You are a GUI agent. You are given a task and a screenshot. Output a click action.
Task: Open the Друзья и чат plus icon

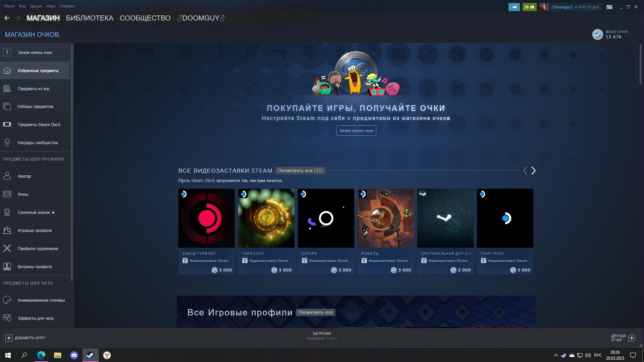pos(632,338)
